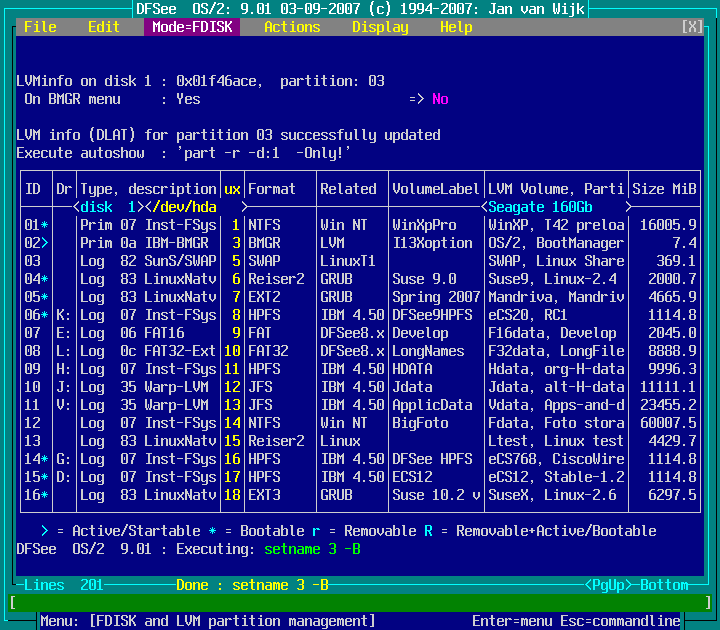Click the green command input line
The height and width of the screenshot is (630, 720).
pyautogui.click(x=360, y=603)
